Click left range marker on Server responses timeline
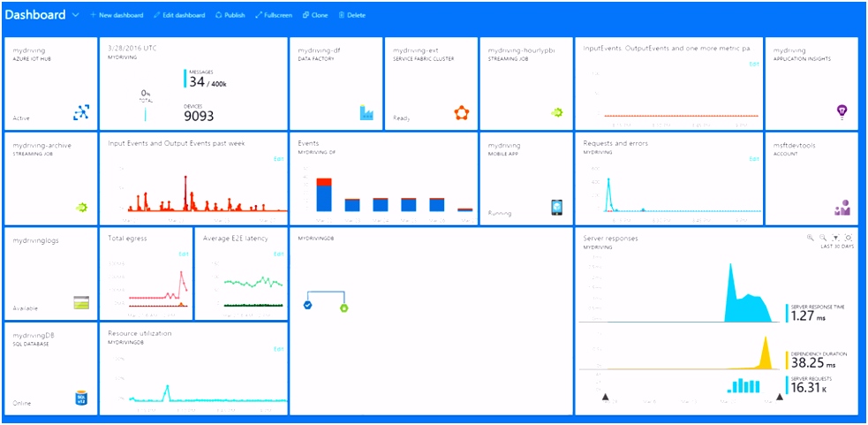 [x=605, y=397]
